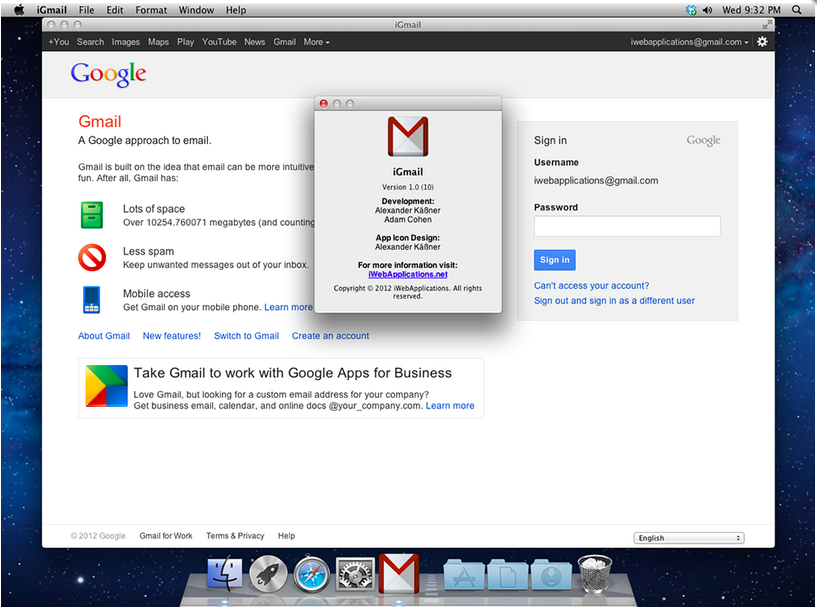Viewport: 817px width, 608px height.
Task: Click the iGmail envelope icon in About window
Action: click(x=408, y=137)
